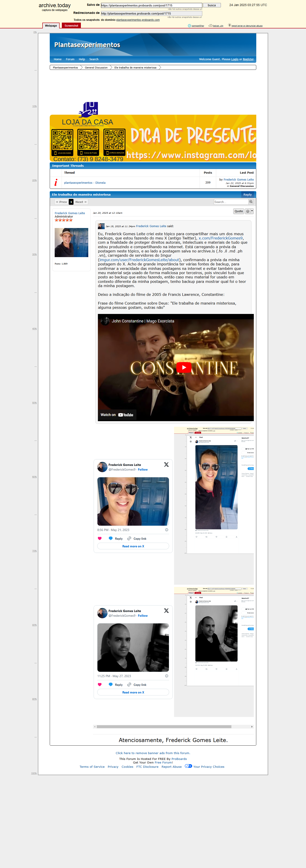Click the Terms of Service footer link
Screen dimensions: 306x868
(92, 767)
